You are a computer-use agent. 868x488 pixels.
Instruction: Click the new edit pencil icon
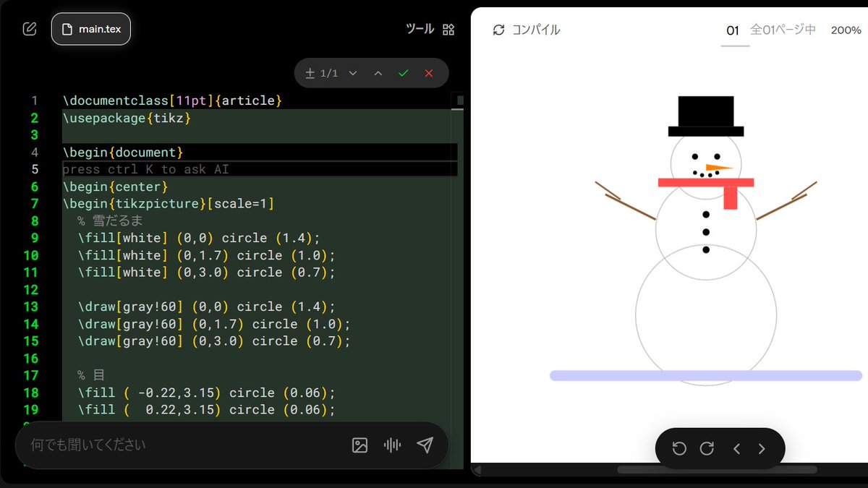click(x=29, y=29)
